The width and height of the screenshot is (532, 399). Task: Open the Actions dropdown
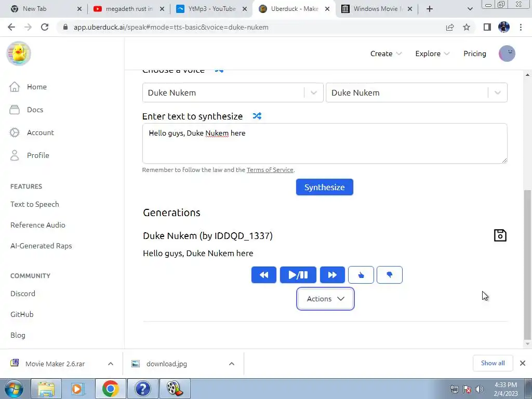point(325,299)
